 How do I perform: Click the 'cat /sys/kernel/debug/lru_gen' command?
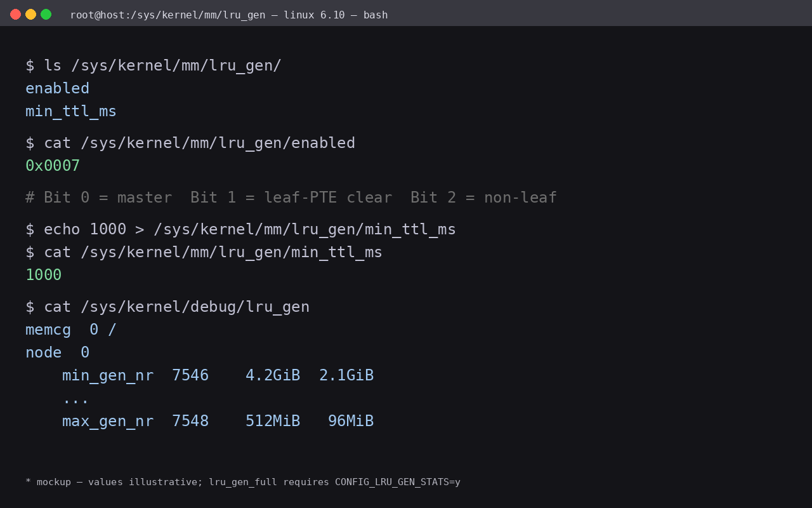[167, 307]
